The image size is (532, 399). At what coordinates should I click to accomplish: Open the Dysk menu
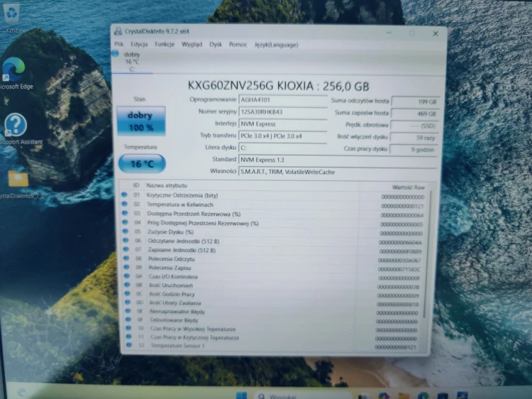pyautogui.click(x=216, y=45)
